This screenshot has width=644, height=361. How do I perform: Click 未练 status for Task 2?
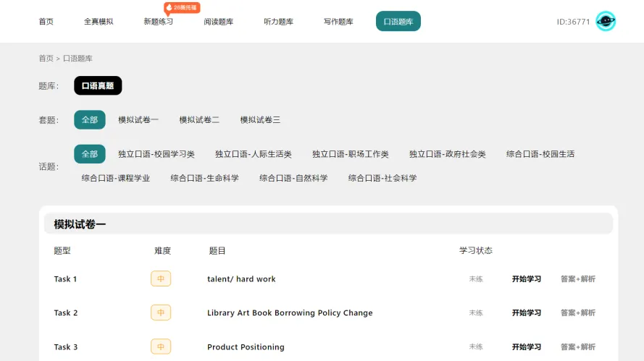coord(476,313)
